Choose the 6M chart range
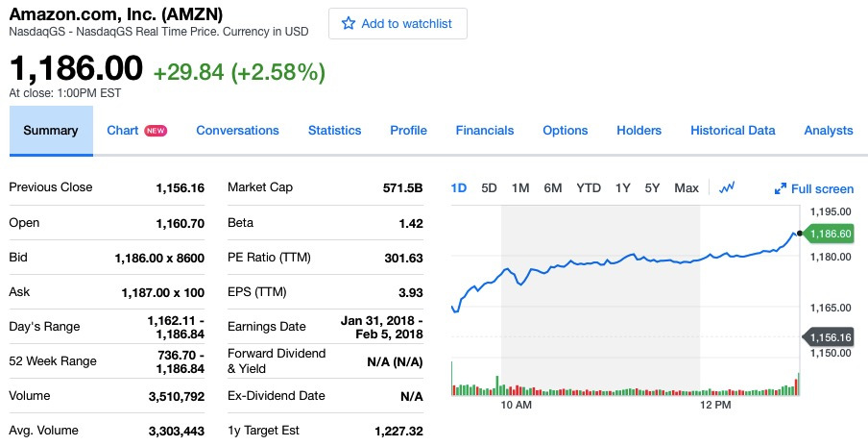 [x=553, y=187]
